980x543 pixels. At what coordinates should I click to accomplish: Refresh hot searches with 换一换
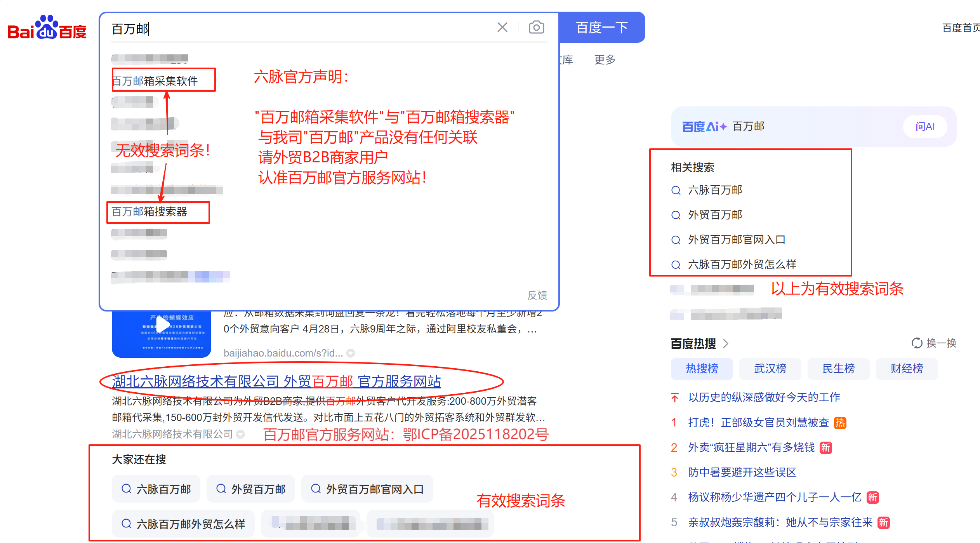[941, 343]
